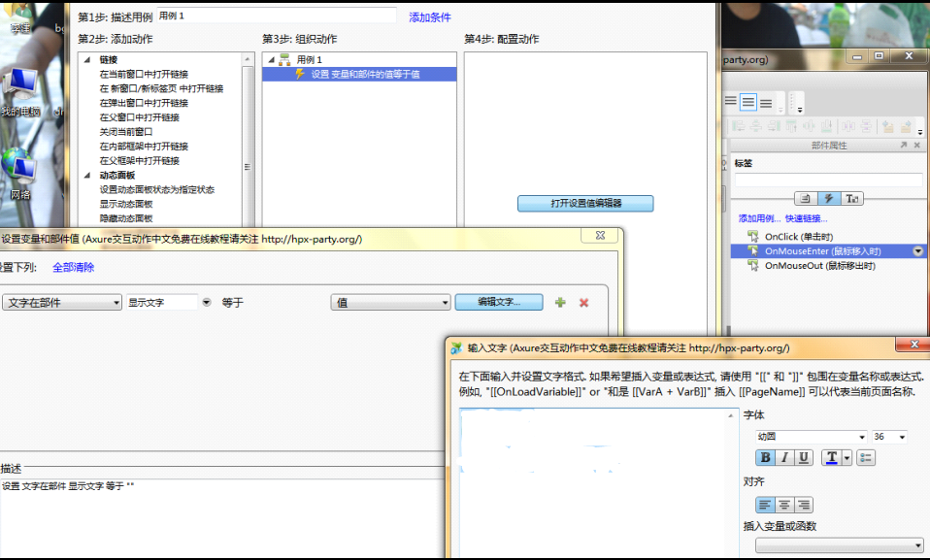Select the interactions lightning tab icon
This screenshot has width=930, height=560.
pos(829,199)
